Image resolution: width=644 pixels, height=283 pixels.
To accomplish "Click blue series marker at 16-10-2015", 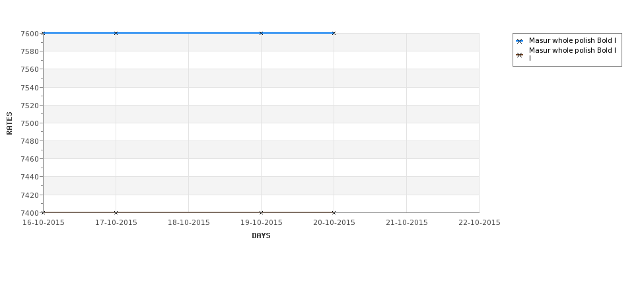I will 43,33.
